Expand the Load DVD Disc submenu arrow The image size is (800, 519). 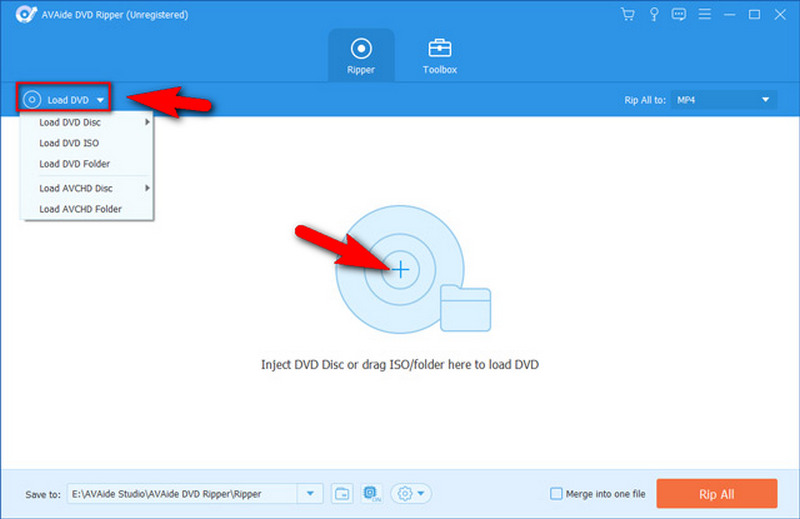point(147,122)
